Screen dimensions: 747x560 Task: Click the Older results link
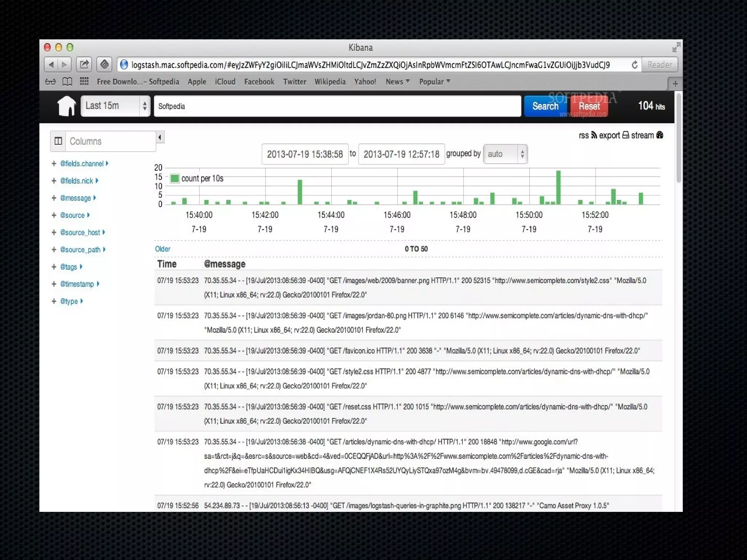(x=162, y=249)
